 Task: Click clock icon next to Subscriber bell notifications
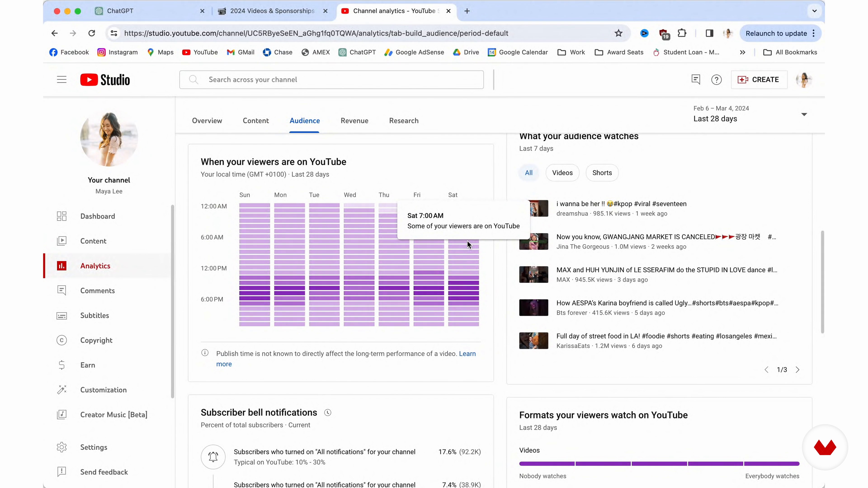[x=328, y=413]
